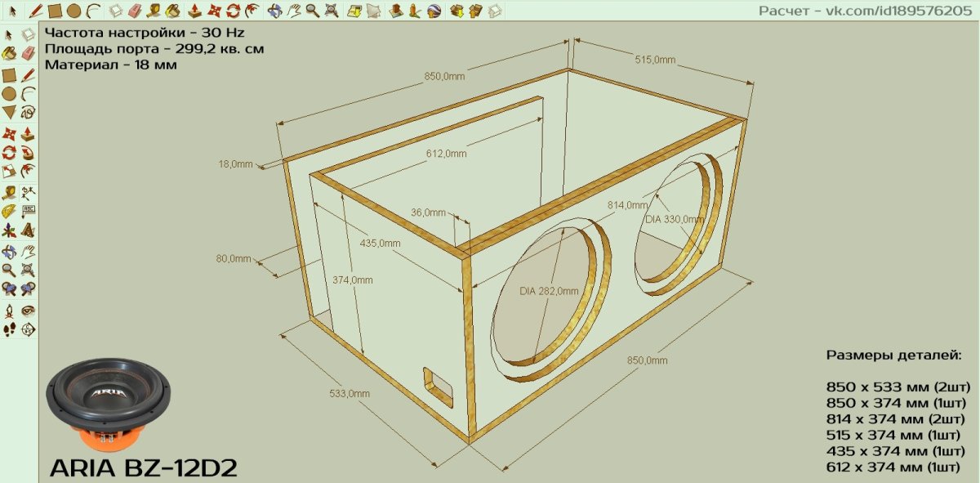
Task: Click the 850 x 533 мм parts list line
Action: coord(896,388)
